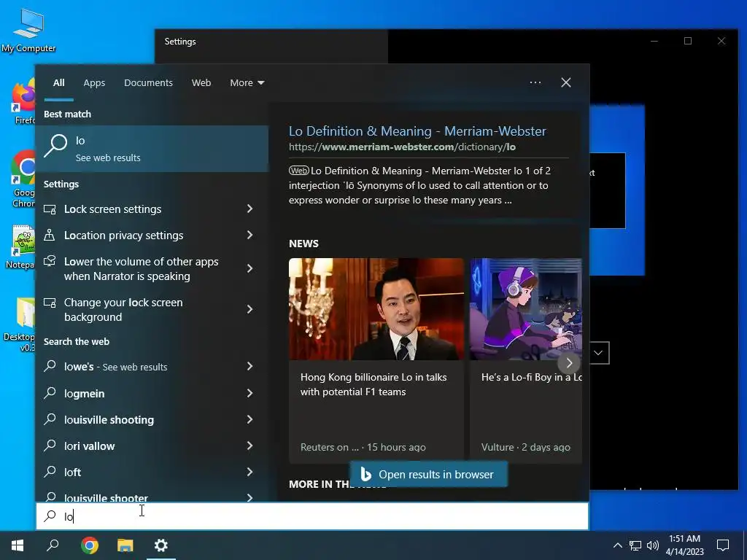Expand the louisville shooting suggestion arrow
Viewport: 747px width, 560px height.
[x=249, y=419]
